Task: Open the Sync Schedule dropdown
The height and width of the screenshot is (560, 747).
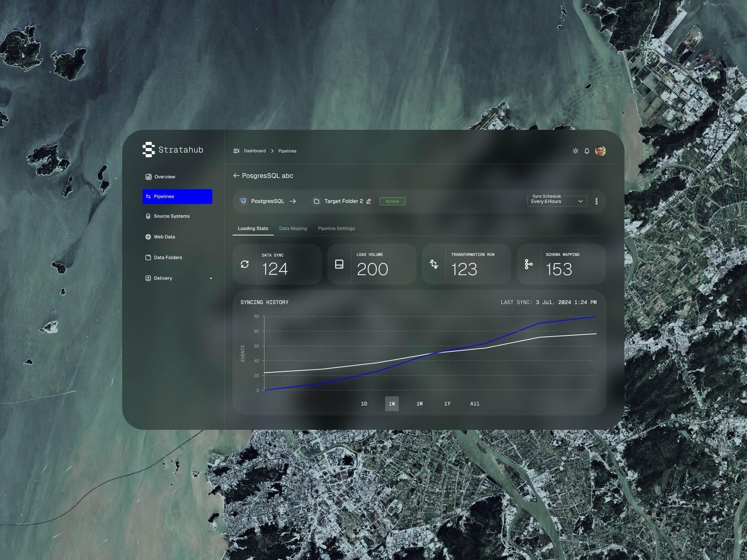Action: [557, 201]
